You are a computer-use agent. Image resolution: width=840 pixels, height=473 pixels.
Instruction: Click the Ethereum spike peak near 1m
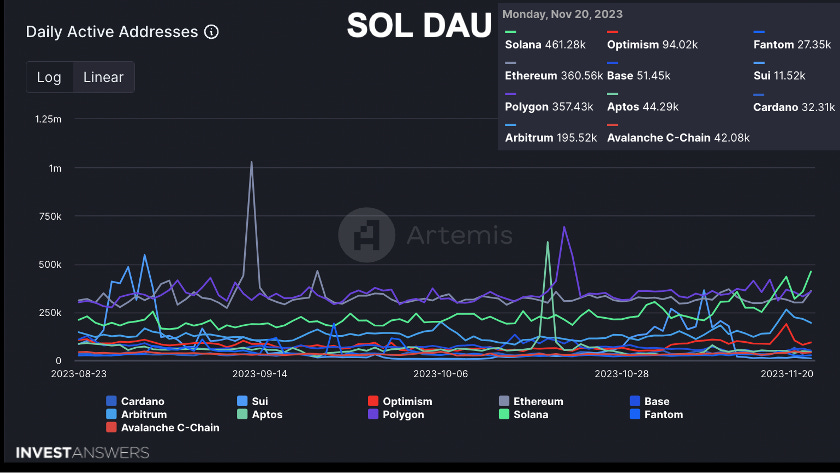tap(251, 162)
